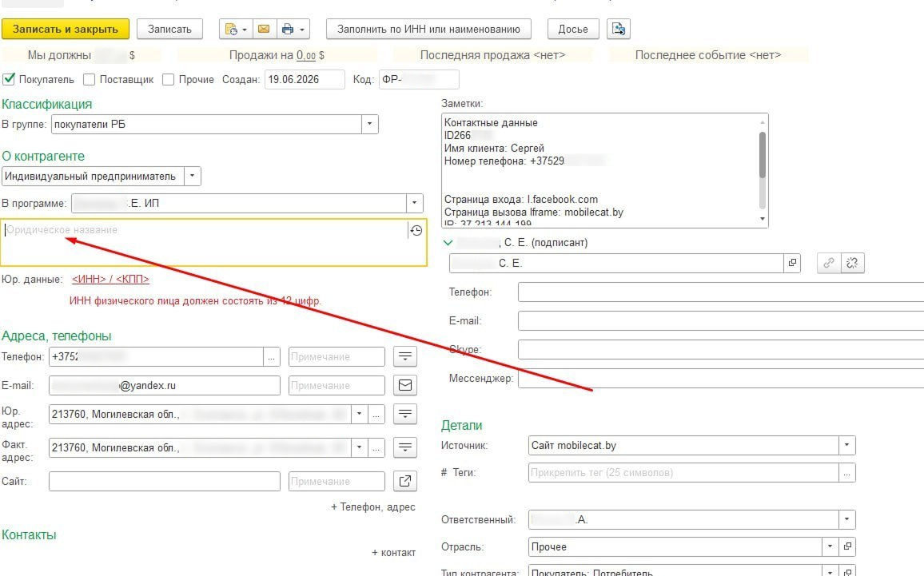Click the + контакт link
This screenshot has height=576, width=924.
[x=393, y=553]
